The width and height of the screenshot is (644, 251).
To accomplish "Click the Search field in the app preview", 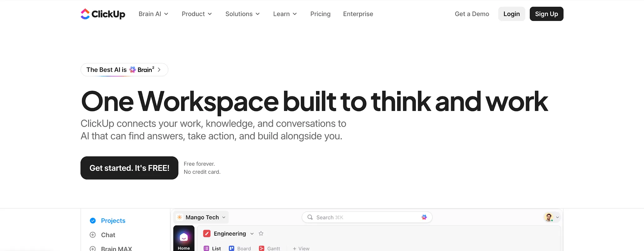I will point(367,217).
